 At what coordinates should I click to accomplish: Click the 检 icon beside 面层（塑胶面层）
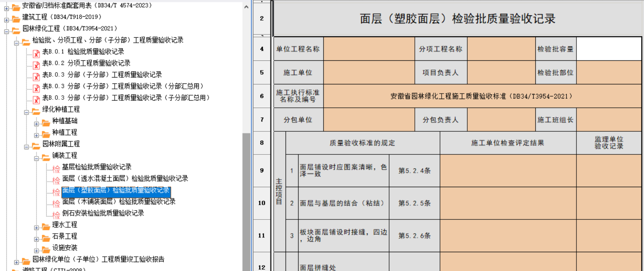coord(56,192)
